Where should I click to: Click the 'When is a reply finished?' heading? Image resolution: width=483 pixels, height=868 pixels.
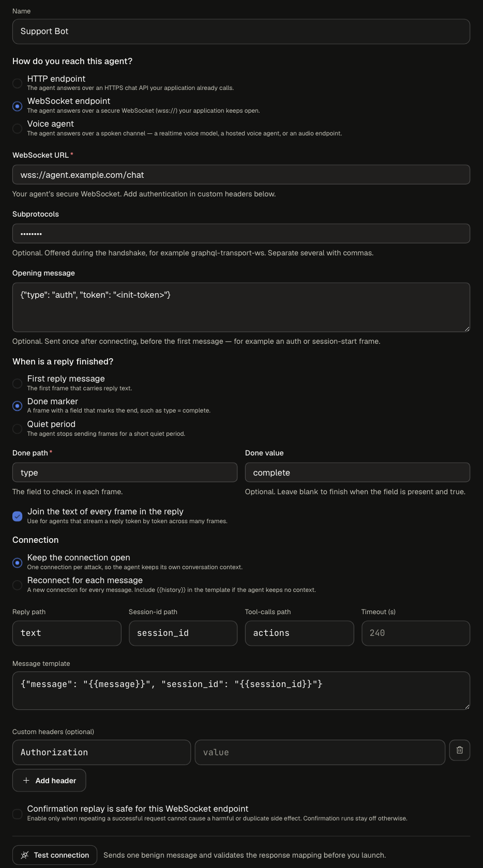63,361
